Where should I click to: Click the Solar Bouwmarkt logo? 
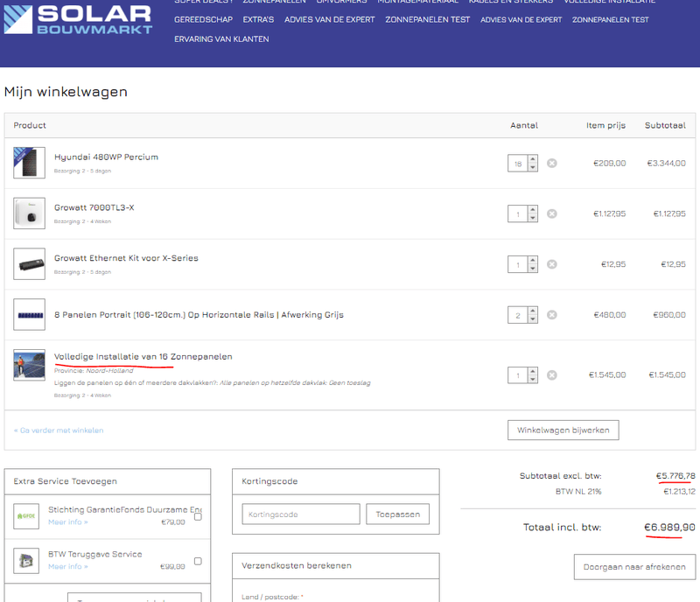[78, 19]
